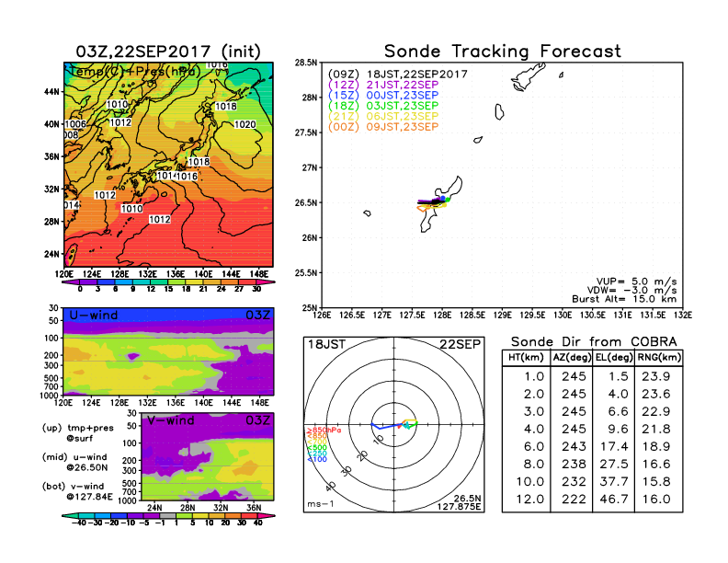Click the "(up) tmp+pres @surf" note
This screenshot has height=563, width=728.
pyautogui.click(x=78, y=433)
